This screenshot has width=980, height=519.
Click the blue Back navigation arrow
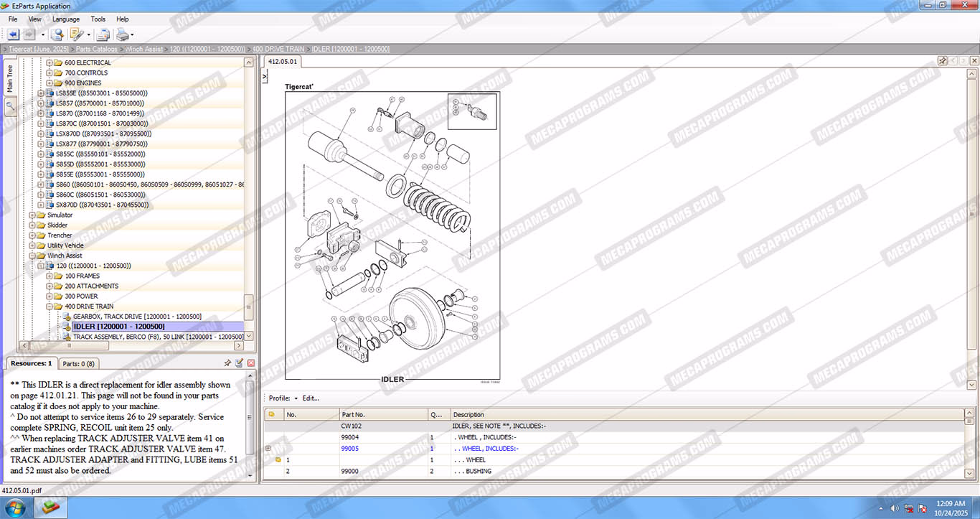pos(13,34)
